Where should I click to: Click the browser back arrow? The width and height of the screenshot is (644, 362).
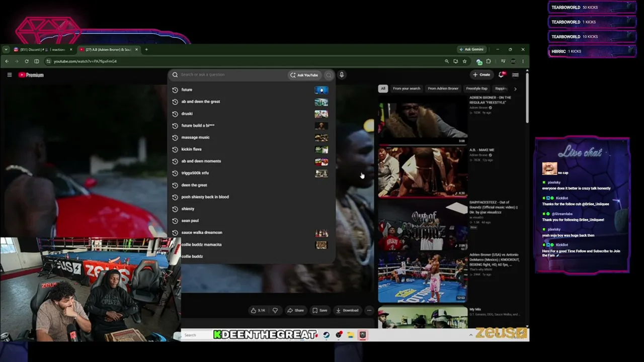click(x=7, y=61)
